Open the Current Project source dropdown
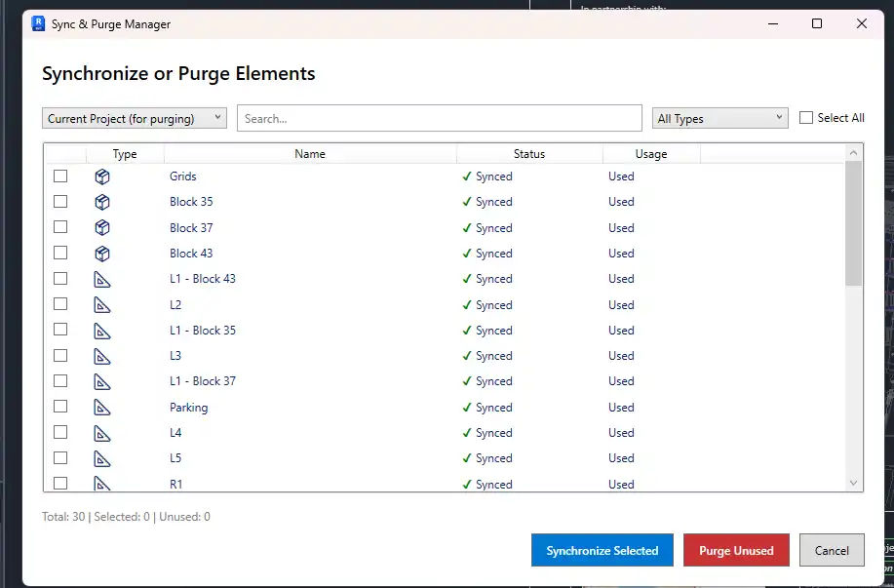 click(135, 118)
